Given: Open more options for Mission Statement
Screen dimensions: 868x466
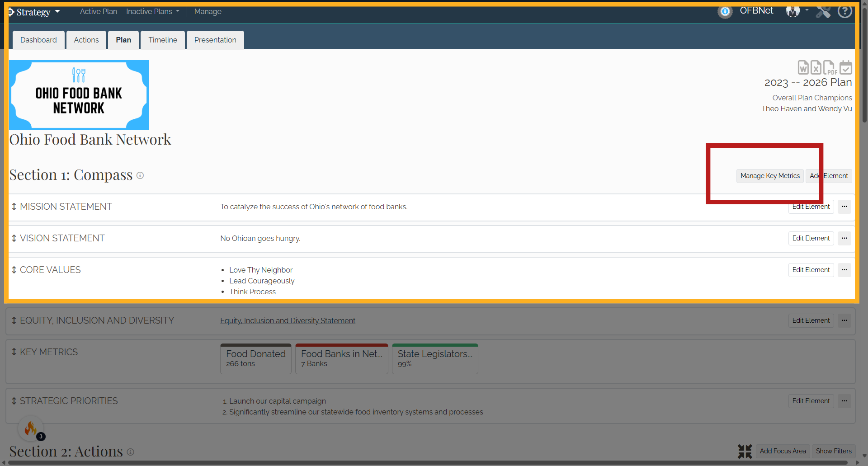Looking at the screenshot, I should coord(844,207).
